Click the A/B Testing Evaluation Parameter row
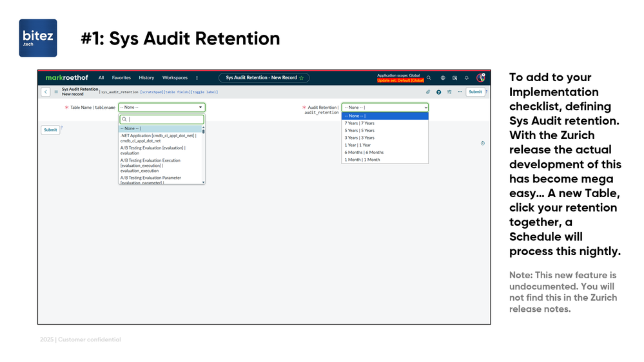This screenshot has width=644, height=362. click(160, 180)
